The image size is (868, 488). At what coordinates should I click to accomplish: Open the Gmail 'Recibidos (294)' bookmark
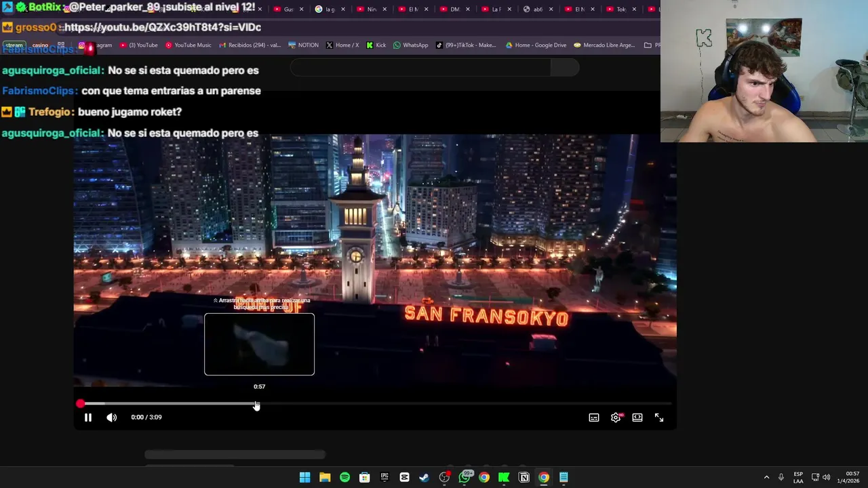[x=250, y=45]
